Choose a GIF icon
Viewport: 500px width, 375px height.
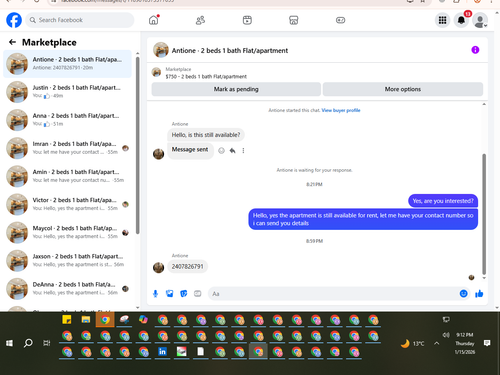tap(198, 294)
